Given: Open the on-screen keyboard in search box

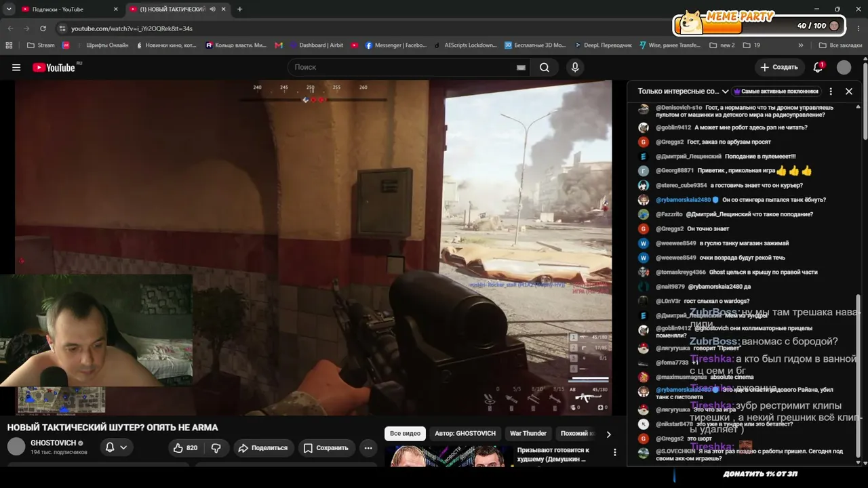Looking at the screenshot, I should (x=521, y=67).
